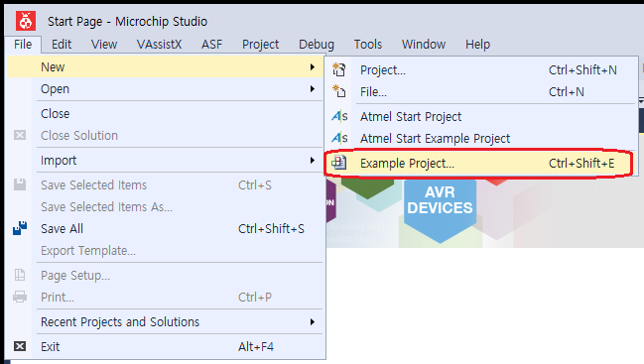This screenshot has height=364, width=644.
Task: Click the Microchip Studio ladybug logo icon
Action: [x=26, y=21]
